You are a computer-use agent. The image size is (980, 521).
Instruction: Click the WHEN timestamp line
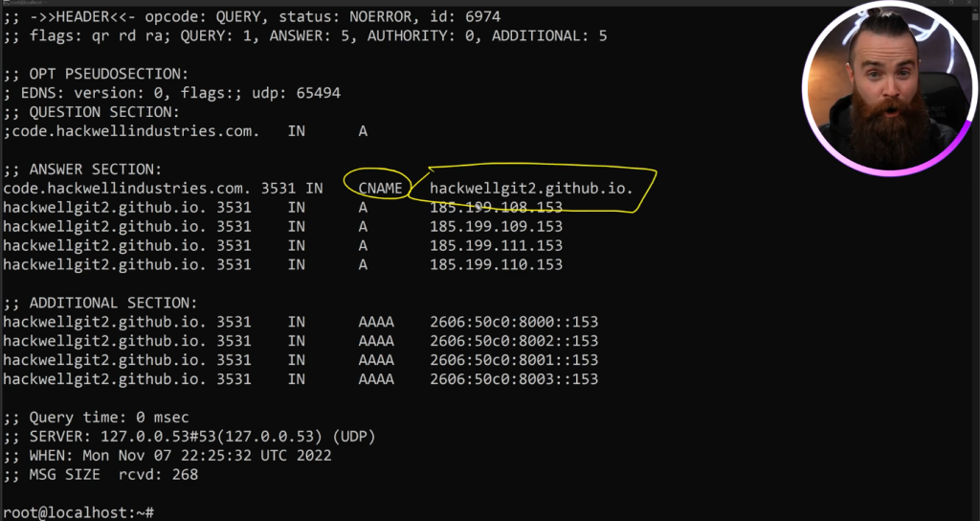[167, 456]
